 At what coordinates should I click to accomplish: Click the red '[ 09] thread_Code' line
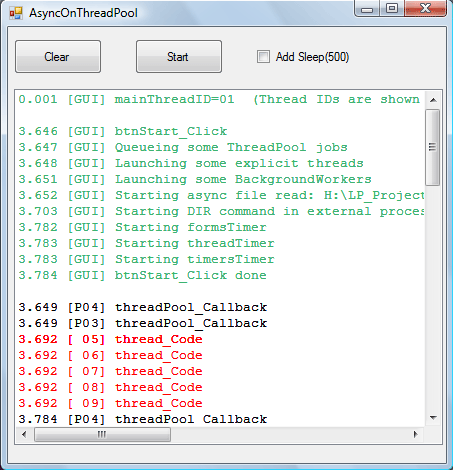tap(110, 403)
